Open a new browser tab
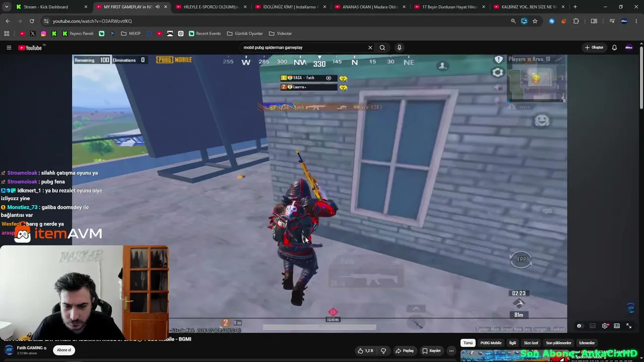 pos(575,7)
